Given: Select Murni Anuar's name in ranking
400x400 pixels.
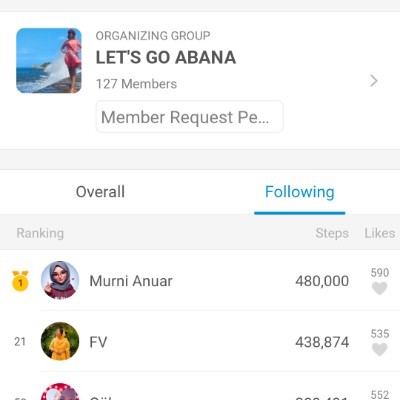Looking at the screenshot, I should [x=131, y=281].
